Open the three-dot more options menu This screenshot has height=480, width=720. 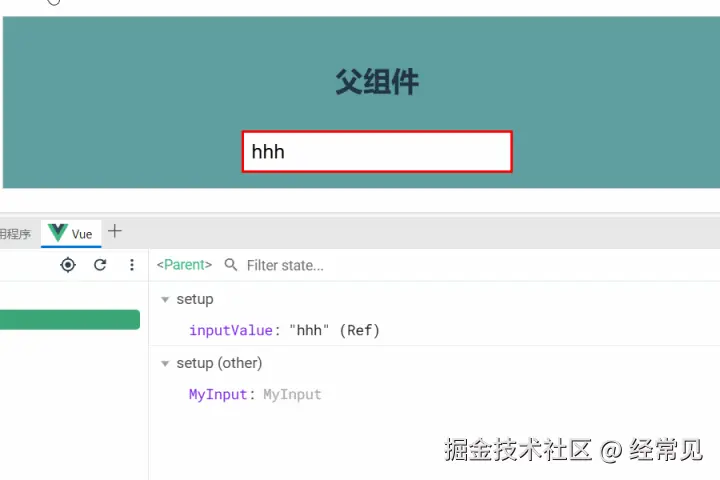[x=132, y=265]
